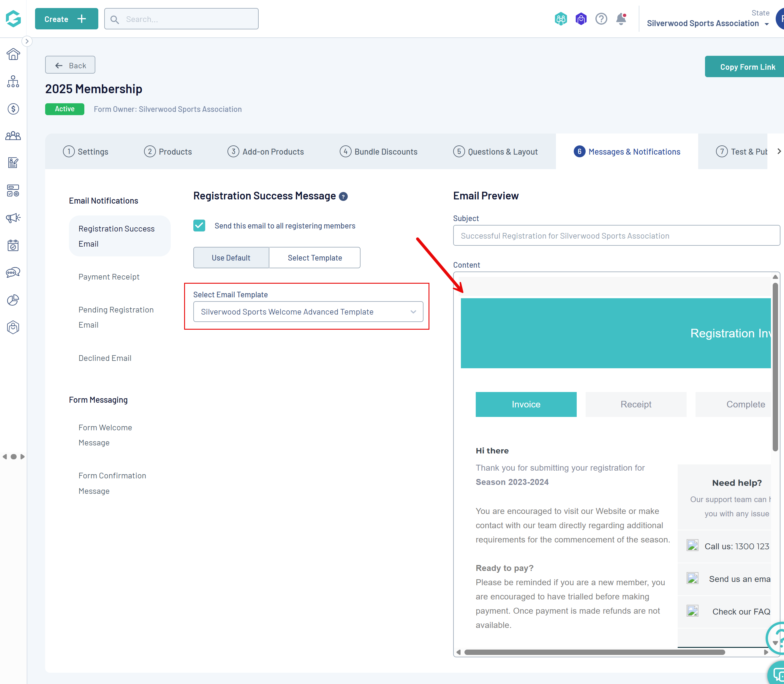Click the help question mark icon in header
784x684 pixels.
601,19
